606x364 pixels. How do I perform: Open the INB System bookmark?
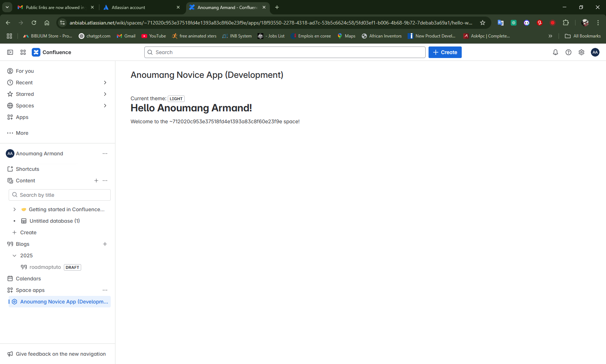point(237,36)
